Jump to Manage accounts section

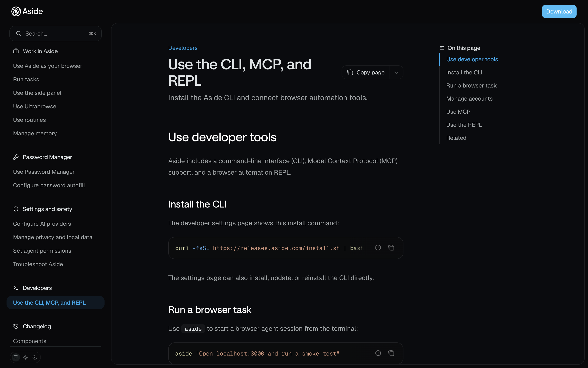coord(469,99)
